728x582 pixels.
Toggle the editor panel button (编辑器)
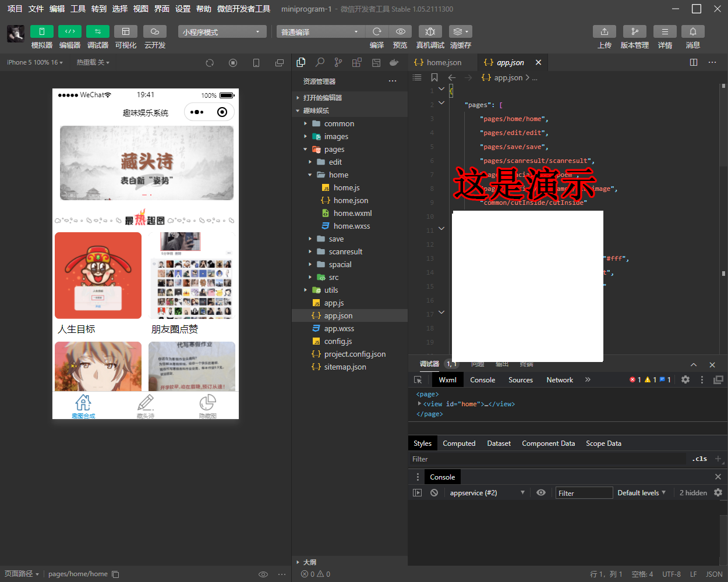coord(70,31)
